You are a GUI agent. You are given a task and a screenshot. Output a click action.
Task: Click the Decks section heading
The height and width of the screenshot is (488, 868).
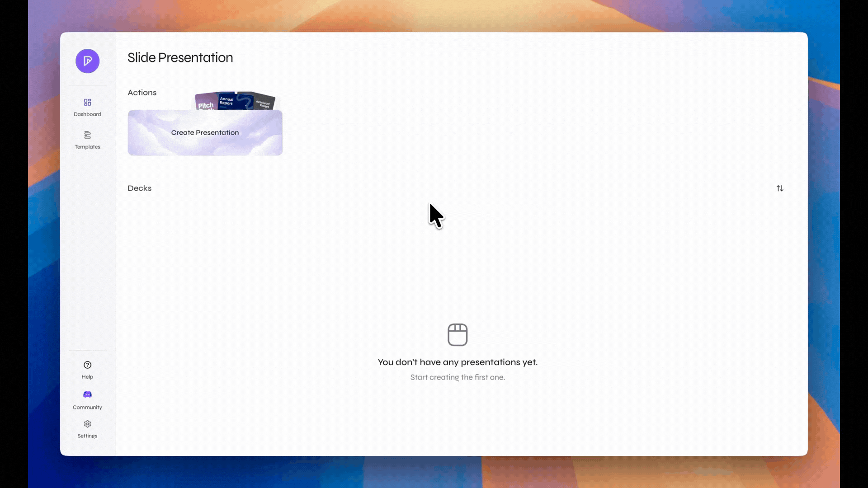[139, 188]
